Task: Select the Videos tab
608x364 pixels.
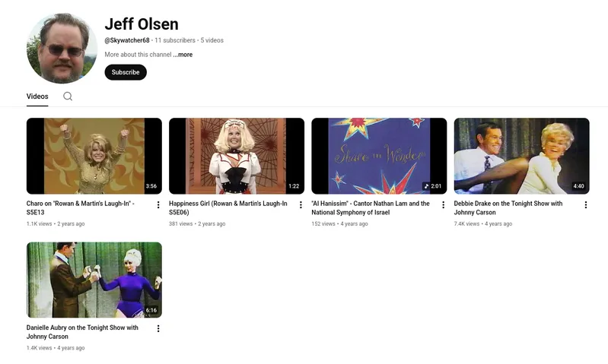Action: [x=37, y=97]
